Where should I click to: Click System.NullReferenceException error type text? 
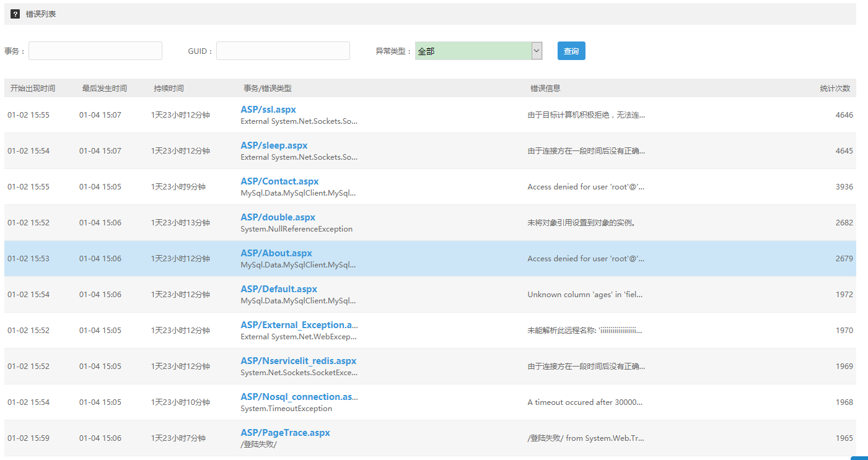[297, 229]
